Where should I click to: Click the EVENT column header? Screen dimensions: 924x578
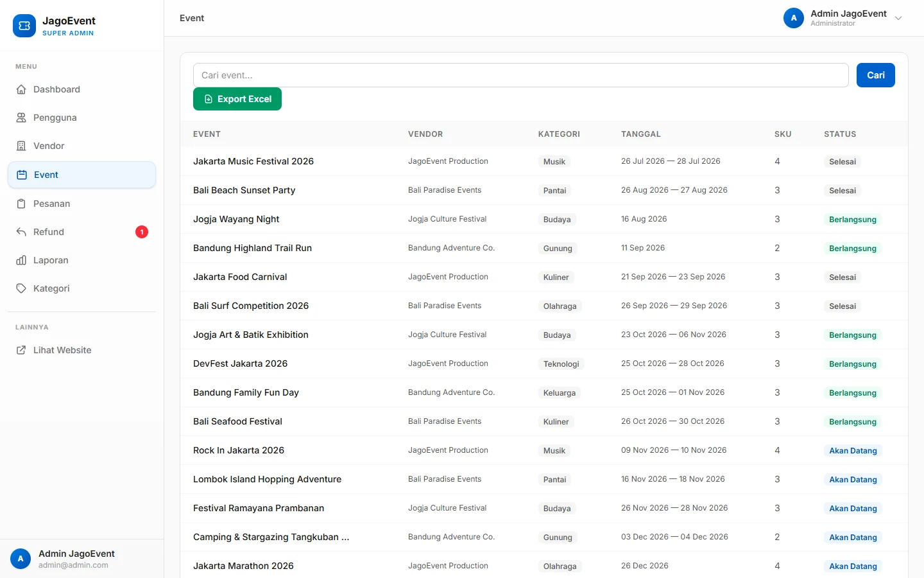coord(207,134)
